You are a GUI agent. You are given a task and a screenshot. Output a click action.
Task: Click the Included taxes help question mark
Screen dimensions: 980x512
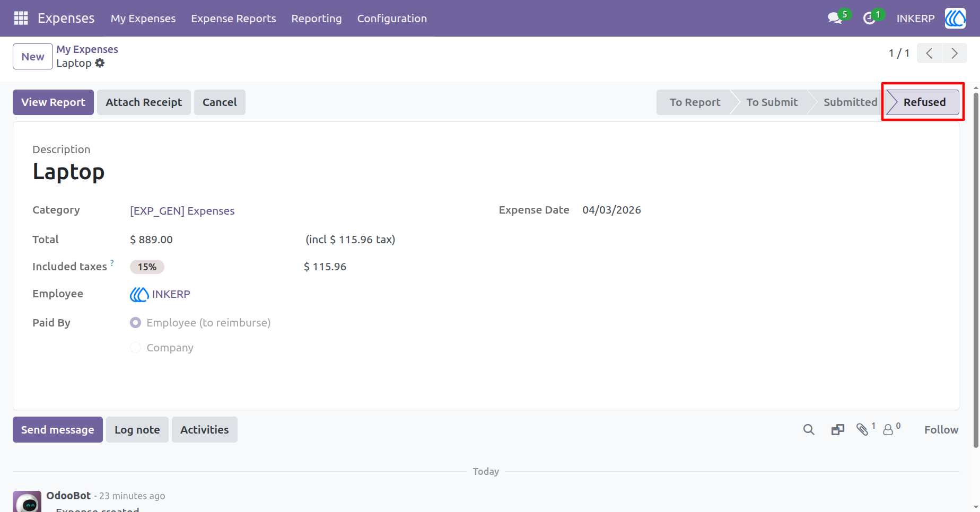[x=112, y=263]
